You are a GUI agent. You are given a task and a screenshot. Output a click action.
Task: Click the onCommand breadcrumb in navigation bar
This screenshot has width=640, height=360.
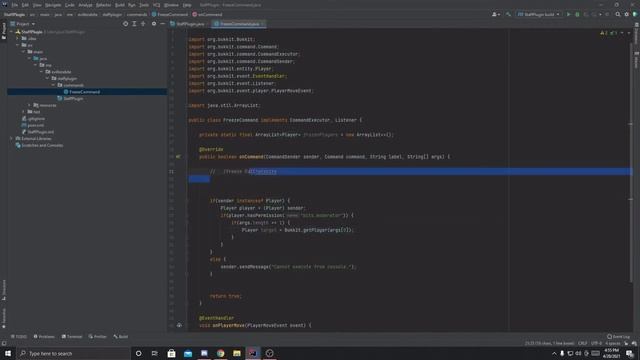pyautogui.click(x=207, y=14)
